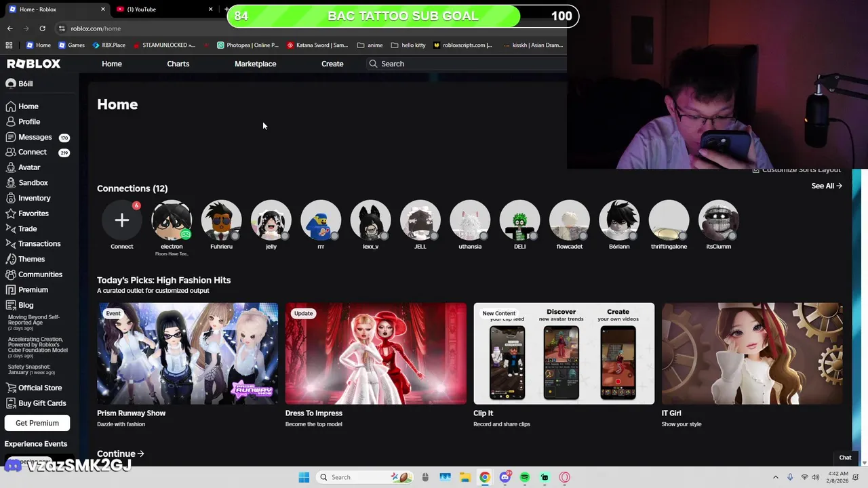Open the RBX.Place bookmark

pos(108,45)
